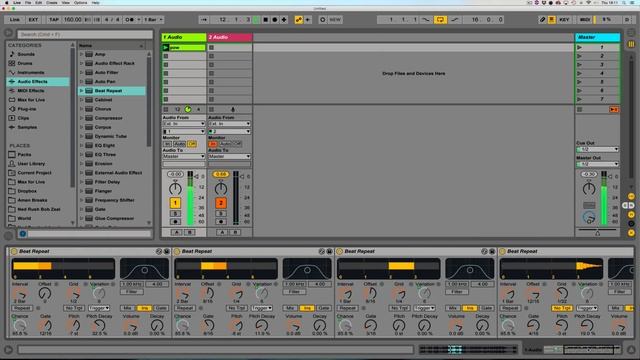Click the Session Record circle button
This screenshot has height=360, width=640.
pyautogui.click(x=323, y=20)
